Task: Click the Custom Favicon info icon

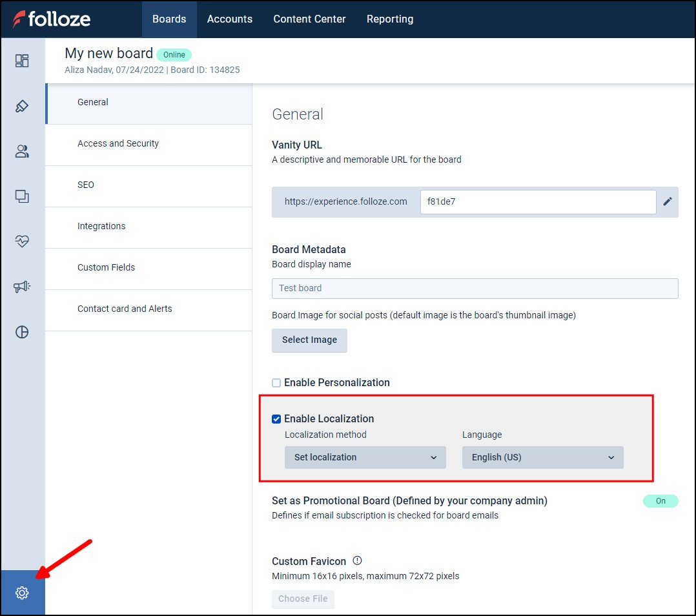Action: (357, 560)
